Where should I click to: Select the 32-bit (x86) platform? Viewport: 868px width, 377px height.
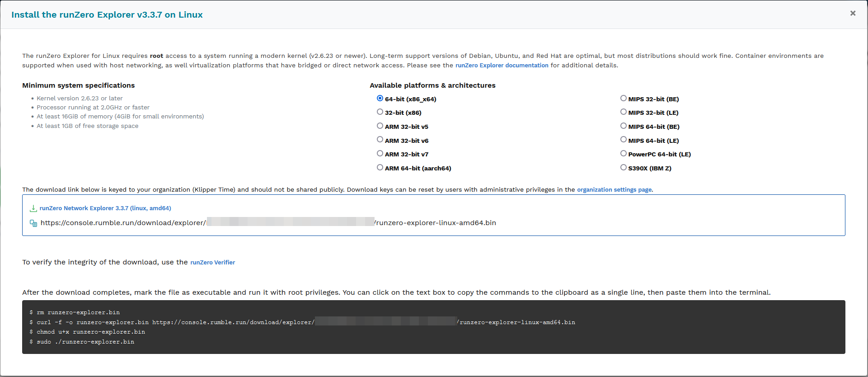[380, 112]
